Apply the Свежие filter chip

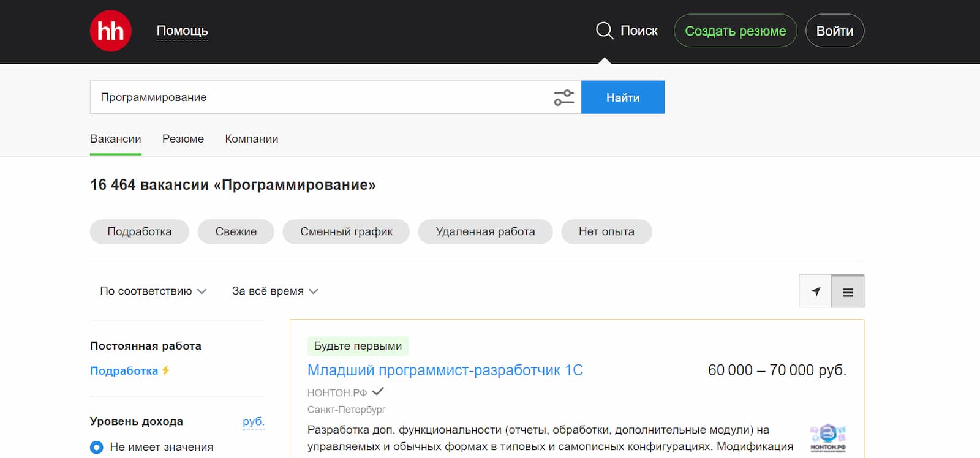pos(236,231)
